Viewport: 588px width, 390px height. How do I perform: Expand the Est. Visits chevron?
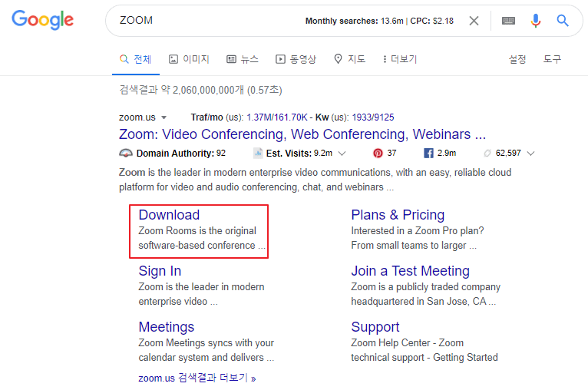pyautogui.click(x=342, y=154)
